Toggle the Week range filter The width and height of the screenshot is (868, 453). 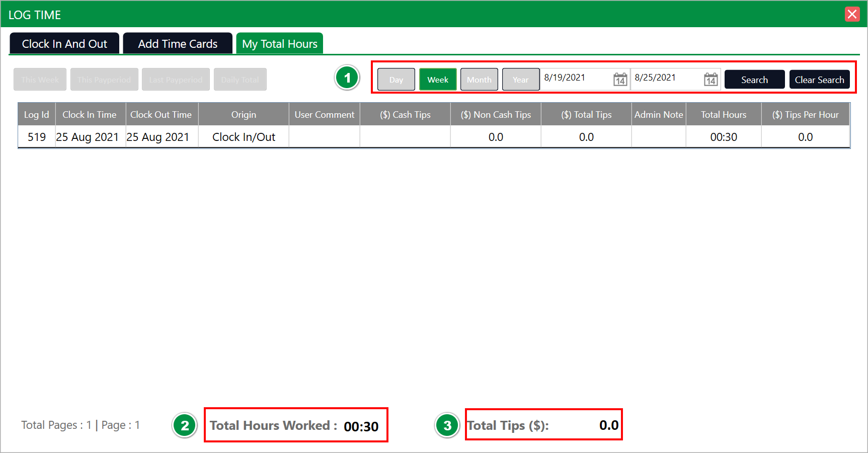tap(438, 80)
